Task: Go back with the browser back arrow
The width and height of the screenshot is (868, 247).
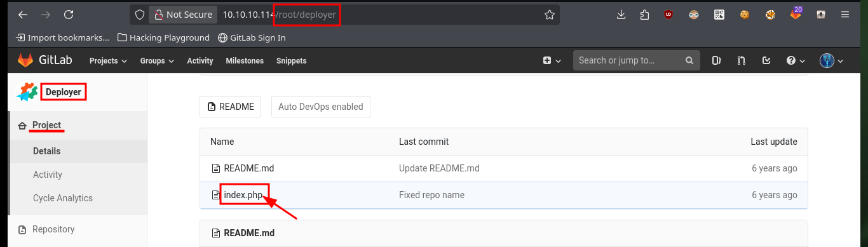Action: click(23, 15)
